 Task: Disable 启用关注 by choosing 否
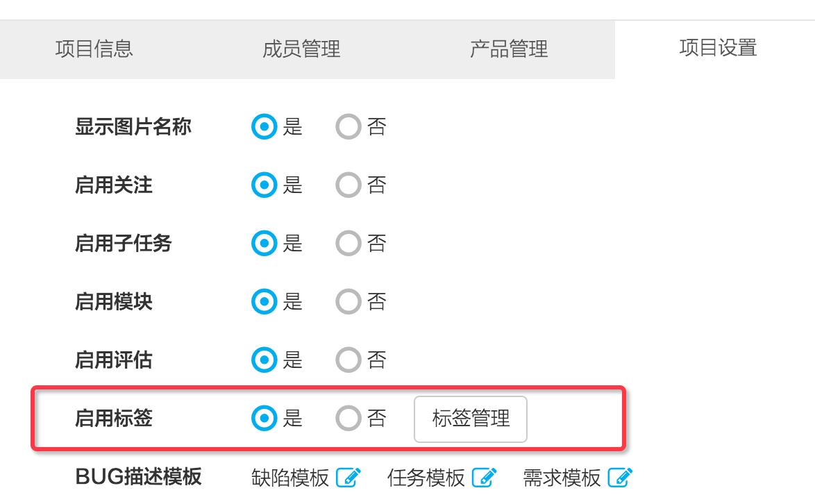click(x=348, y=185)
